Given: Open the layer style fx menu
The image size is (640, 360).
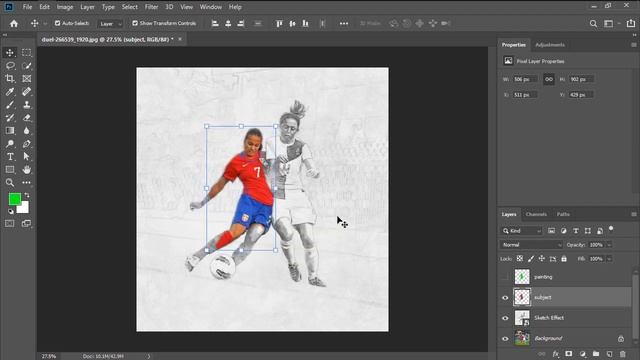Looking at the screenshot, I should point(556,353).
